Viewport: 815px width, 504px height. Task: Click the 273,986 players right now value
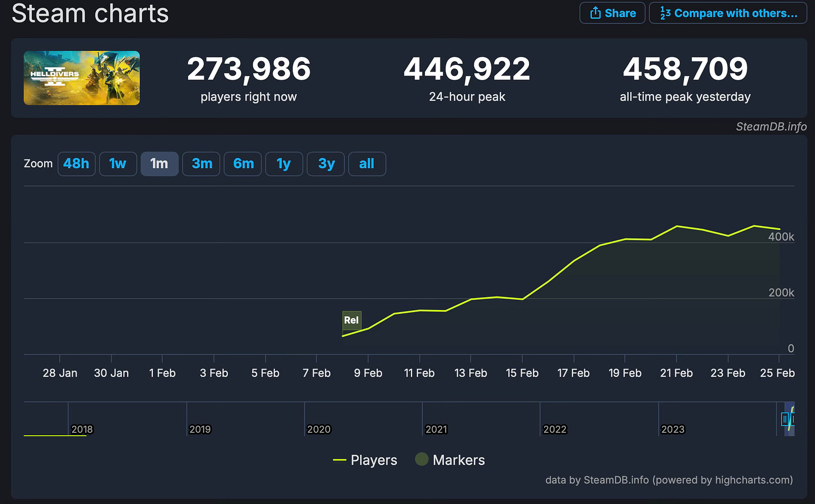click(x=249, y=69)
